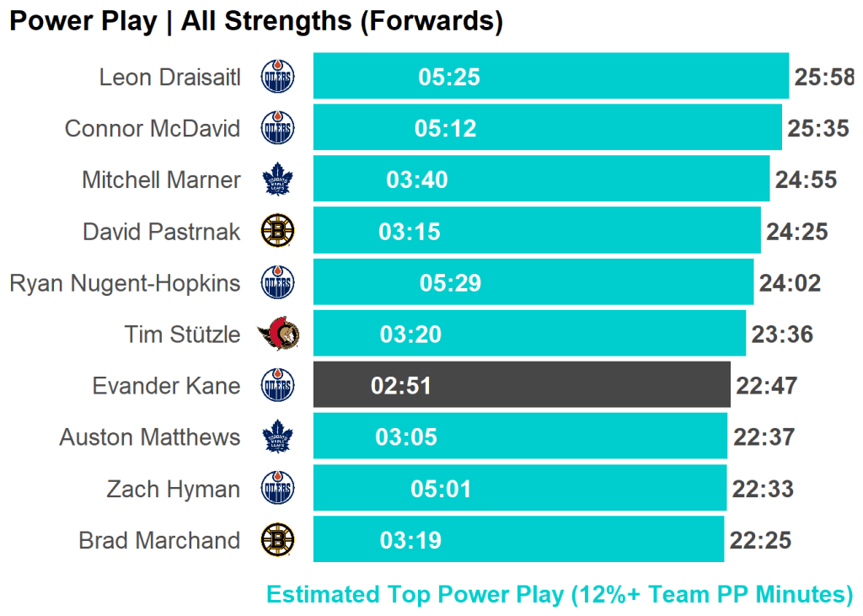Click the chart title Power Play All Strengths
Viewport: 863px width, 616px height.
(x=255, y=22)
